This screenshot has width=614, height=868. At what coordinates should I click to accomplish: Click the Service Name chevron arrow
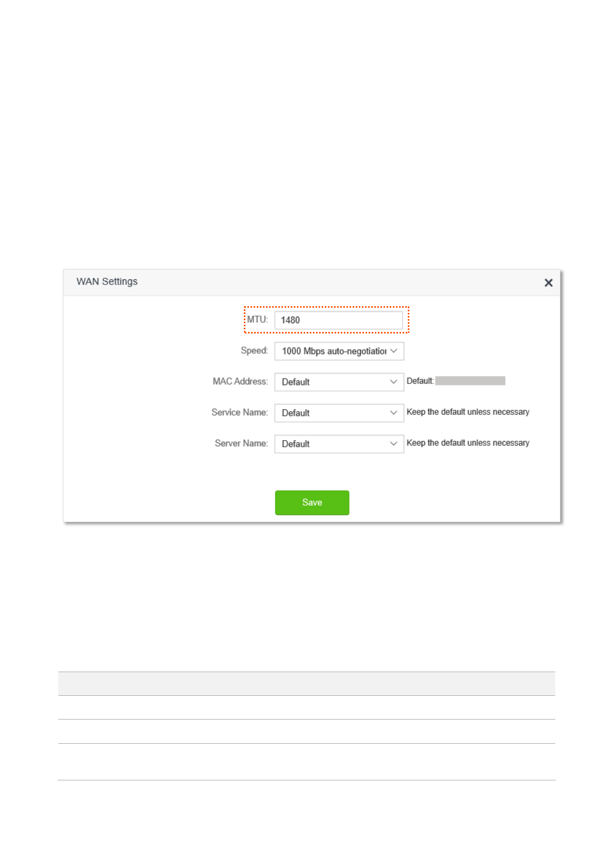394,413
